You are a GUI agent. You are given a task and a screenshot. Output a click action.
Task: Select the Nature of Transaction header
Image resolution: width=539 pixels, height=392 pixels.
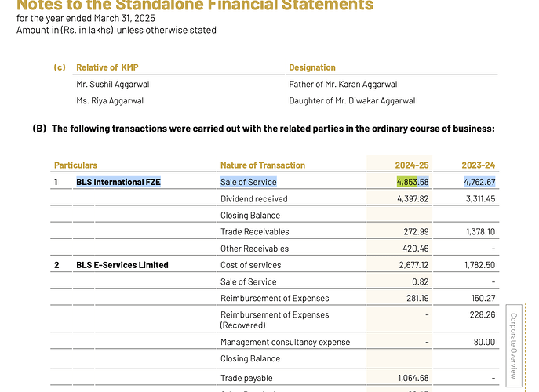click(x=263, y=165)
